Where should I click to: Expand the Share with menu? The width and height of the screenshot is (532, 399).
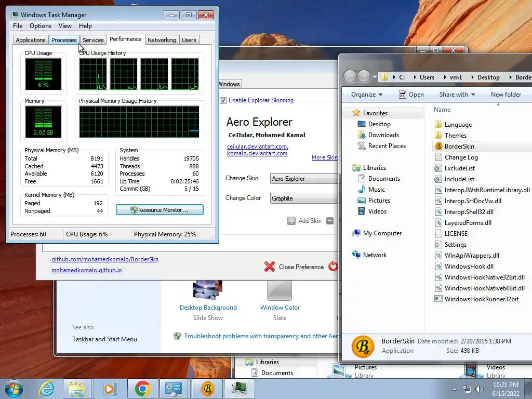pos(457,95)
